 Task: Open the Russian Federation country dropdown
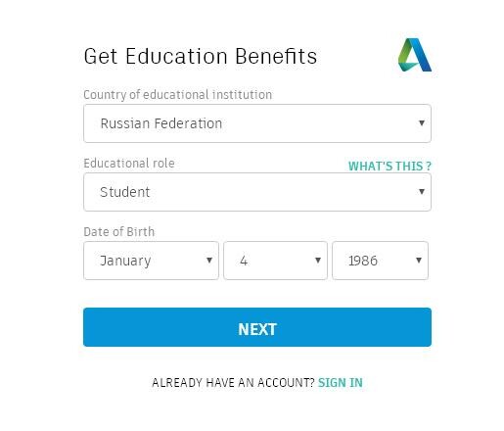257,123
